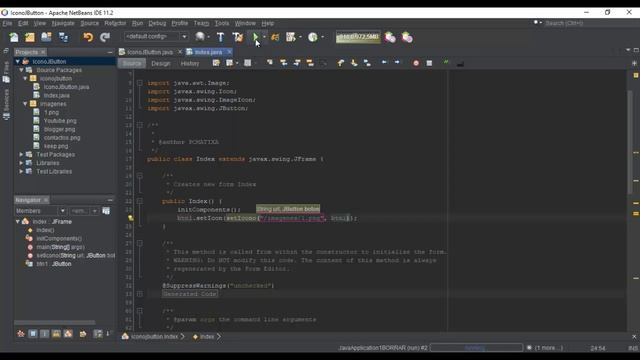The height and width of the screenshot is (360, 640).
Task: Click the New Project toolbar icon
Action: (30, 37)
